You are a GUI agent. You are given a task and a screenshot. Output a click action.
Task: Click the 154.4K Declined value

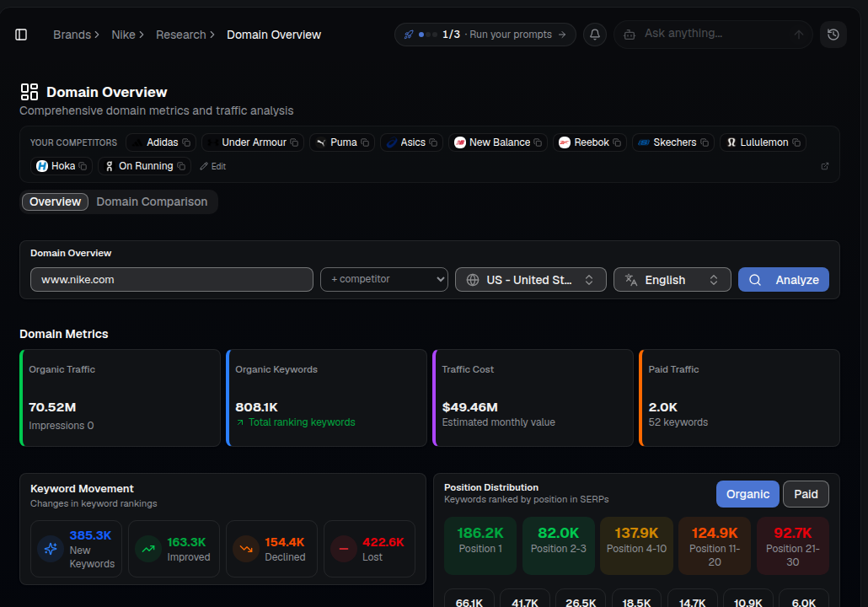pos(285,542)
